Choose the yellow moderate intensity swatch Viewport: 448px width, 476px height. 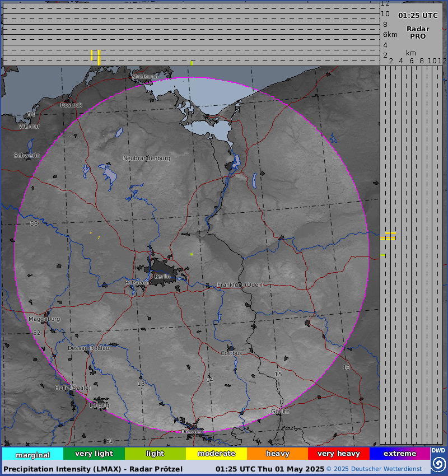coord(216,454)
